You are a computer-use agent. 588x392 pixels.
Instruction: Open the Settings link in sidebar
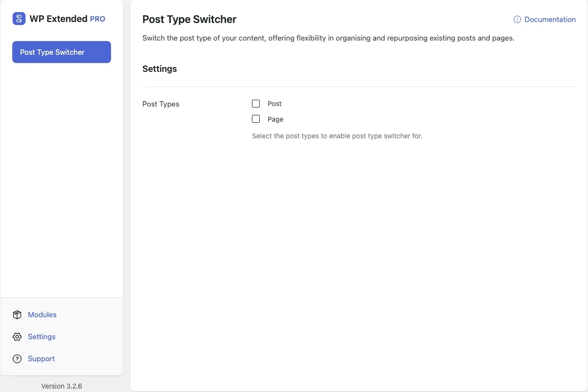coord(42,337)
